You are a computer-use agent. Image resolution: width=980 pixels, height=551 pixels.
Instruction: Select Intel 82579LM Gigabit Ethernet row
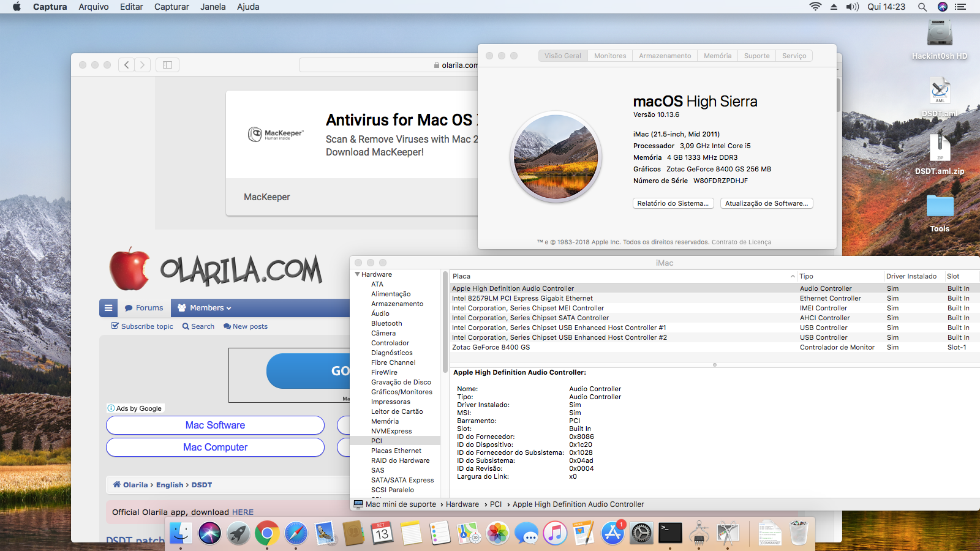714,298
